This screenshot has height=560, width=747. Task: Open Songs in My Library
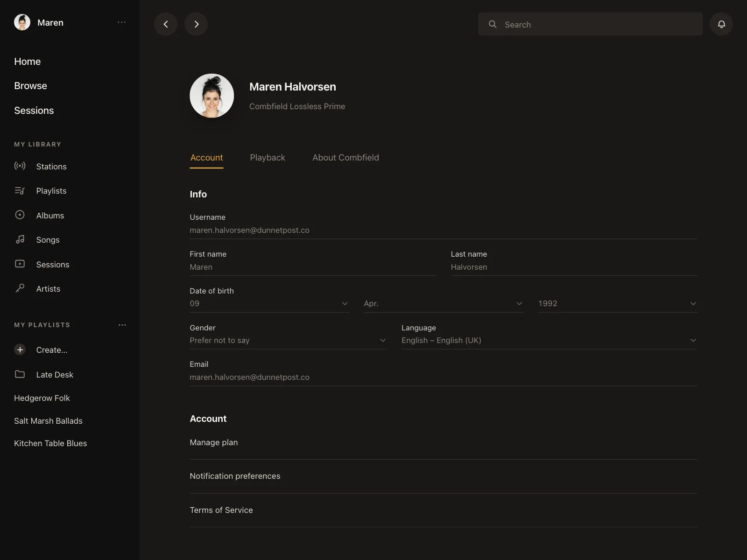click(x=48, y=240)
